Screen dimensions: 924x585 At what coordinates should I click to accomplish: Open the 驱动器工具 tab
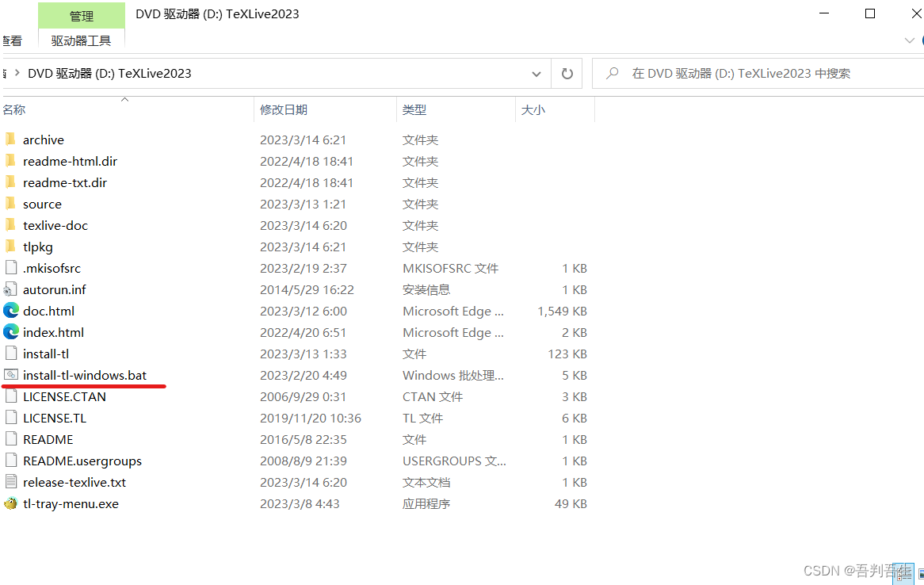(x=82, y=40)
